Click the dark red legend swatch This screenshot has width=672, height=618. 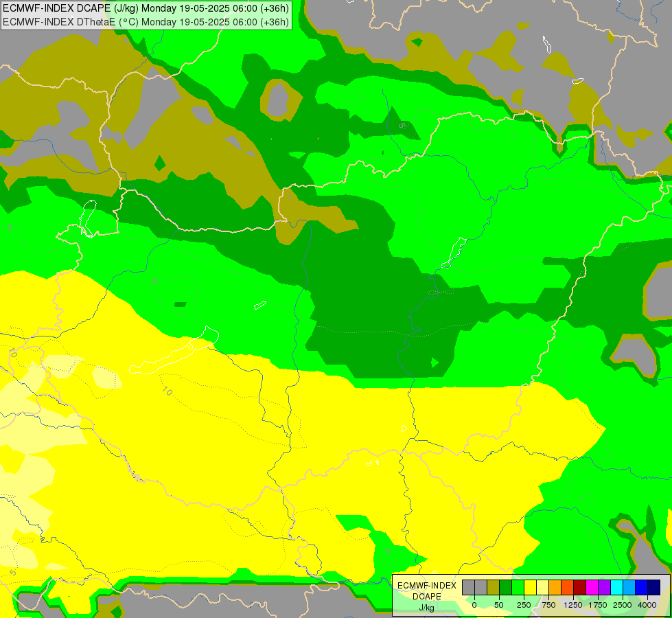coord(580,587)
